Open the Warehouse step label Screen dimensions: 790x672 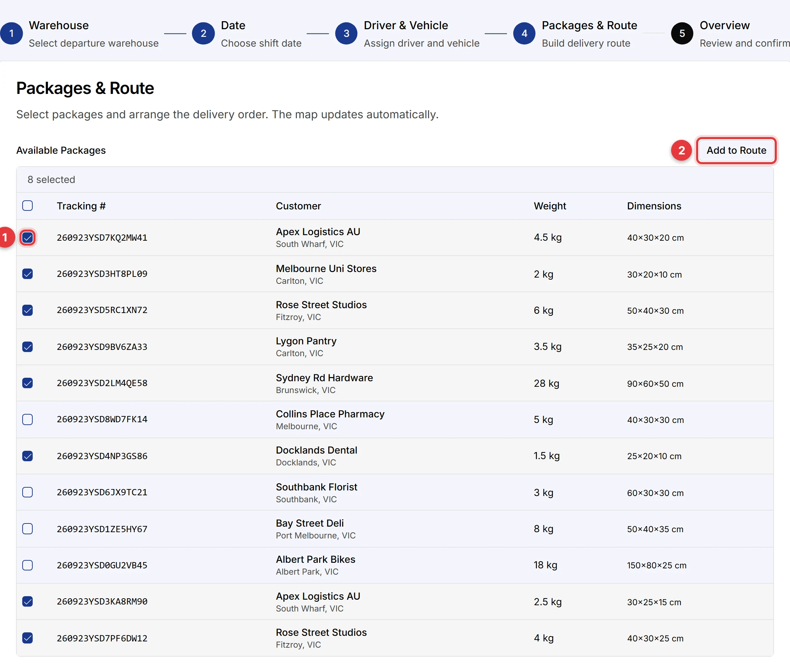pos(59,25)
